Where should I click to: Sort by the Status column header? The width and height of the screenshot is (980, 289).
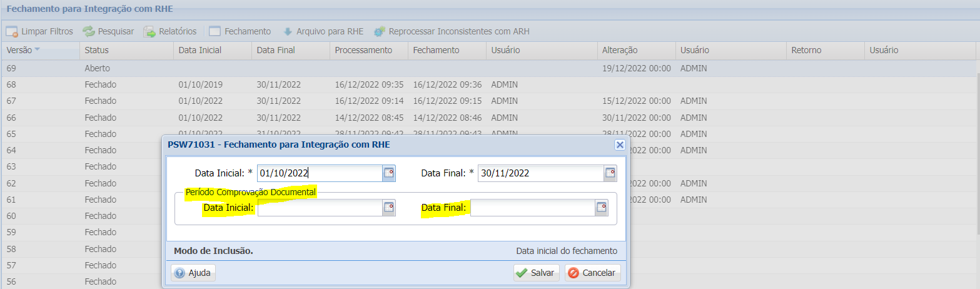127,50
